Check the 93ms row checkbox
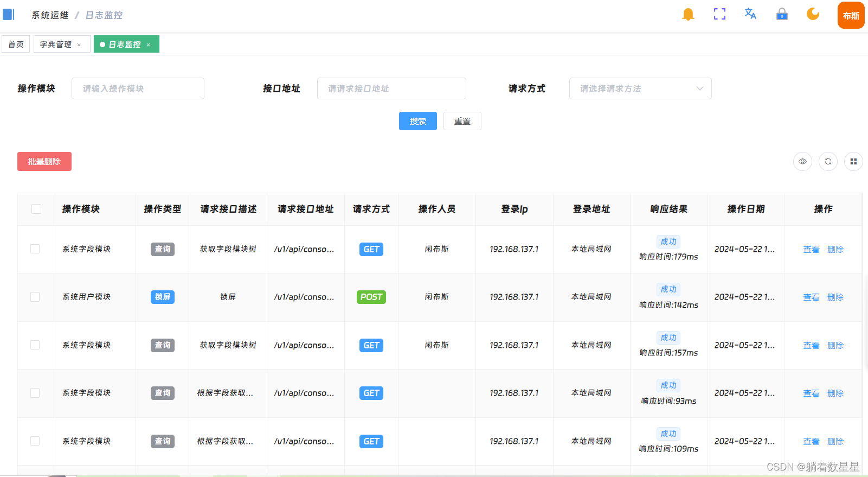 [35, 393]
